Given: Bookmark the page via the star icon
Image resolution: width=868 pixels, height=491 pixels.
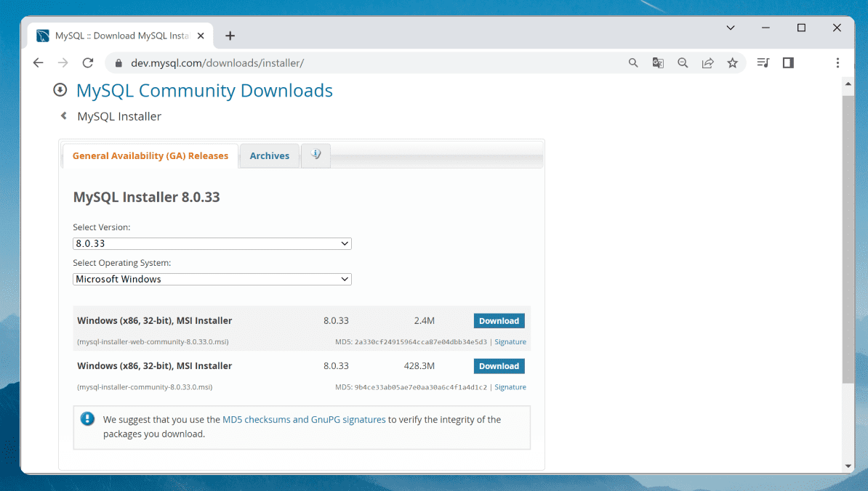Looking at the screenshot, I should click(733, 63).
